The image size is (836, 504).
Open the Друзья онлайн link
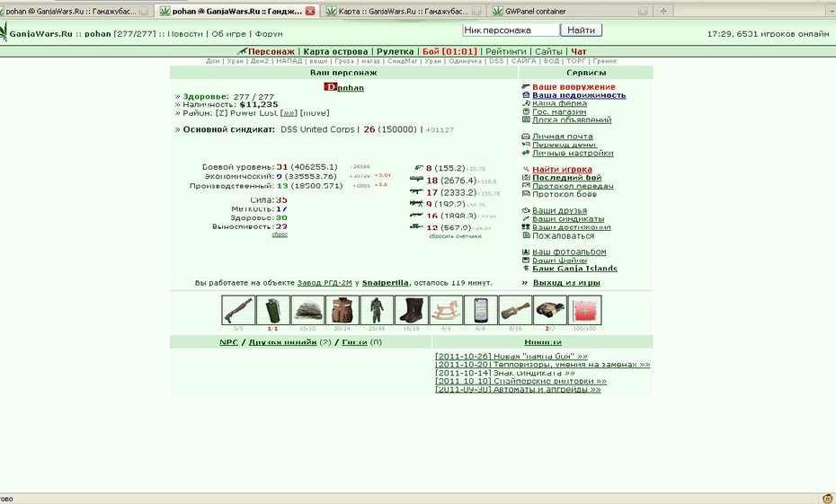[282, 342]
